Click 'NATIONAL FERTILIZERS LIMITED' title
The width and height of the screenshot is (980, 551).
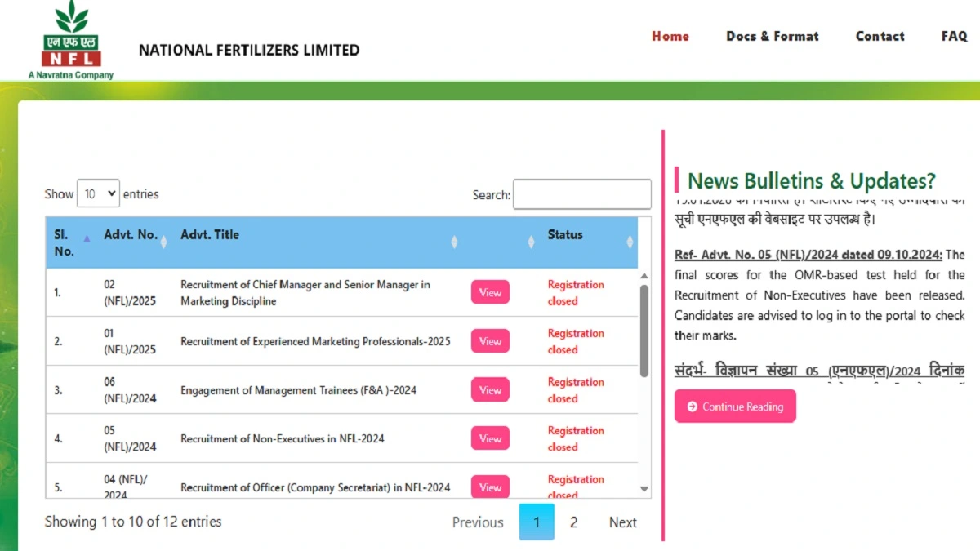coord(249,50)
